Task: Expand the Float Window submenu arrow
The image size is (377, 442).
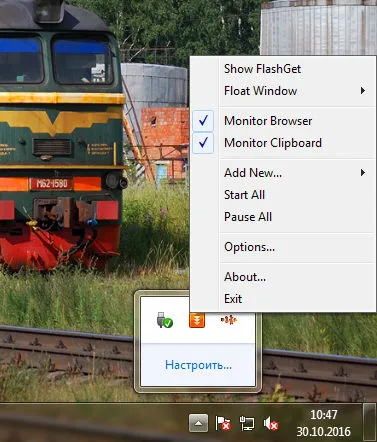Action: pos(363,91)
